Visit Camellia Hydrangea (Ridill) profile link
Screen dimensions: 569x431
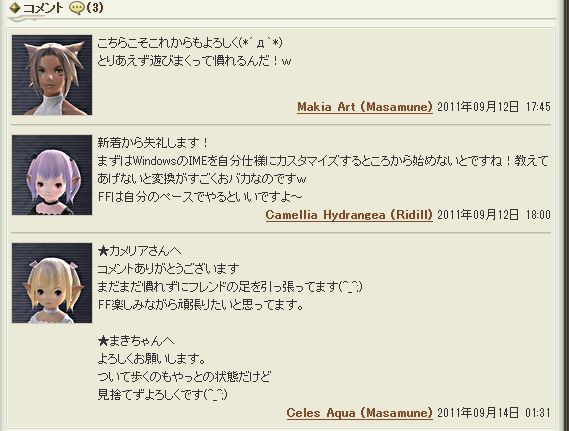(x=349, y=215)
